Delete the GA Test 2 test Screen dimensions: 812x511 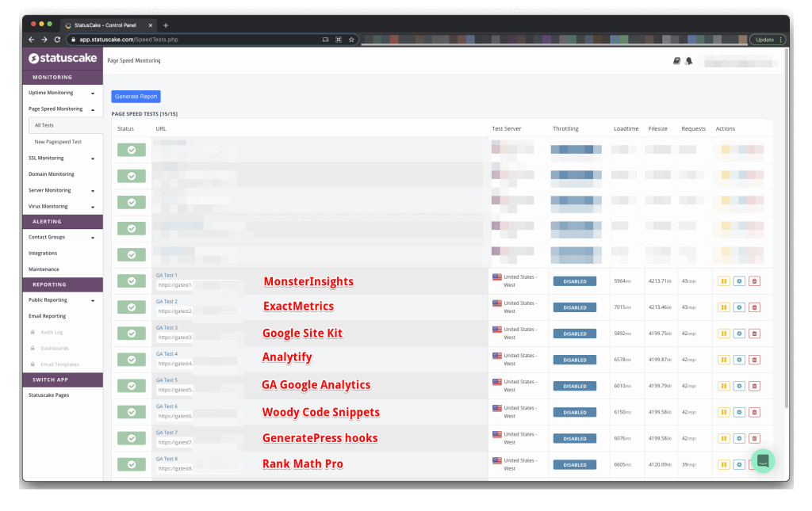(755, 307)
